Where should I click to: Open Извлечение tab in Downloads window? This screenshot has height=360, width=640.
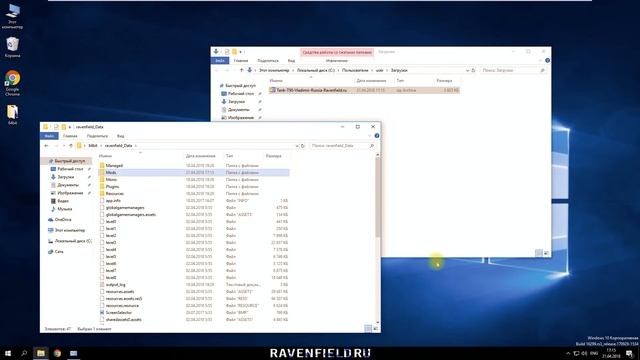coord(337,60)
